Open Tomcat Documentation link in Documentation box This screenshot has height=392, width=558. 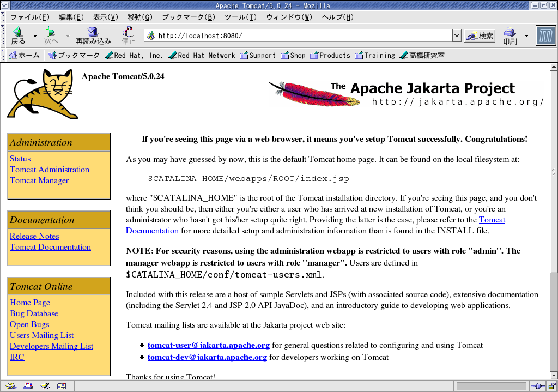click(x=50, y=247)
